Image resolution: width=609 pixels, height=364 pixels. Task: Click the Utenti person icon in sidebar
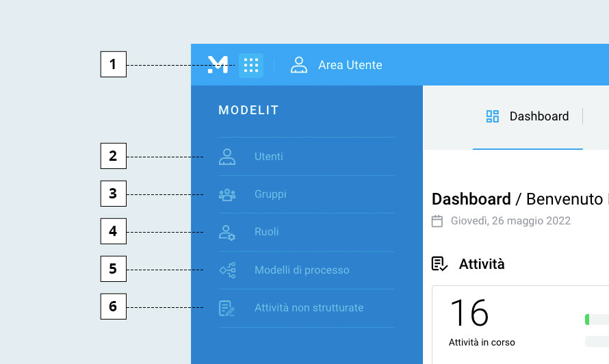(x=226, y=157)
